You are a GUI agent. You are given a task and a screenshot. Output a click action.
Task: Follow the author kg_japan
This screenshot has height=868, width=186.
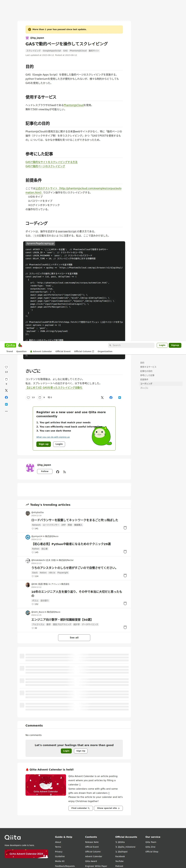tap(45, 471)
